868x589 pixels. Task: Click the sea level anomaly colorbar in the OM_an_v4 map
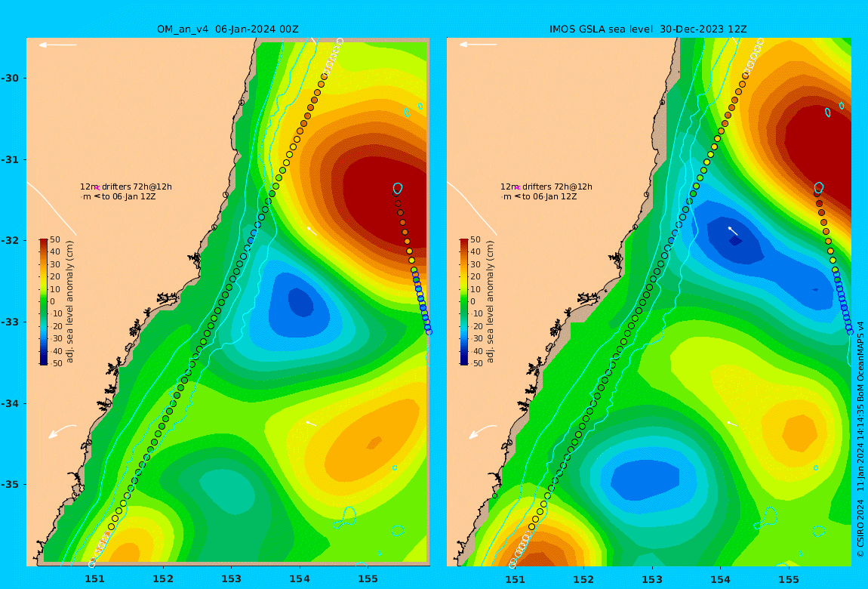click(44, 302)
